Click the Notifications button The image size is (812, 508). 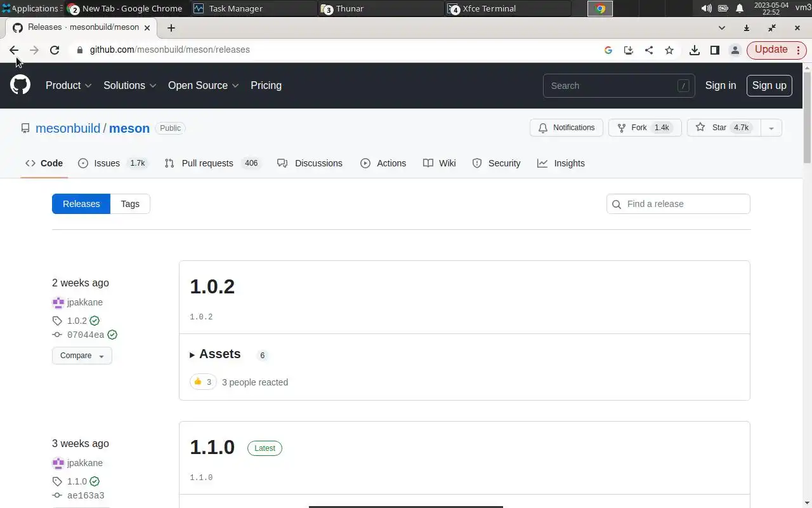point(566,128)
